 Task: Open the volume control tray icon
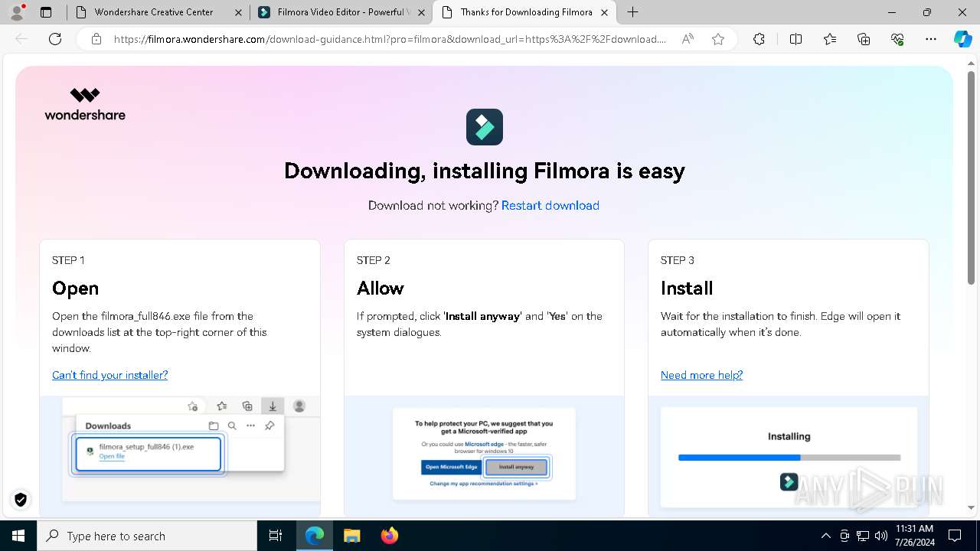pyautogui.click(x=881, y=536)
